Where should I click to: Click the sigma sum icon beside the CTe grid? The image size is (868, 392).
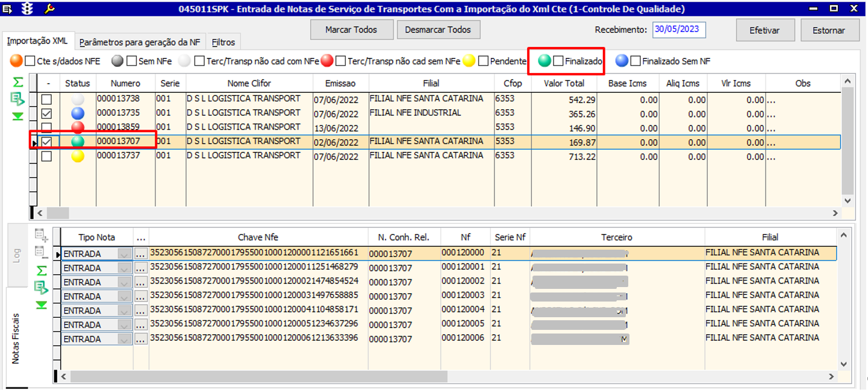tap(18, 82)
